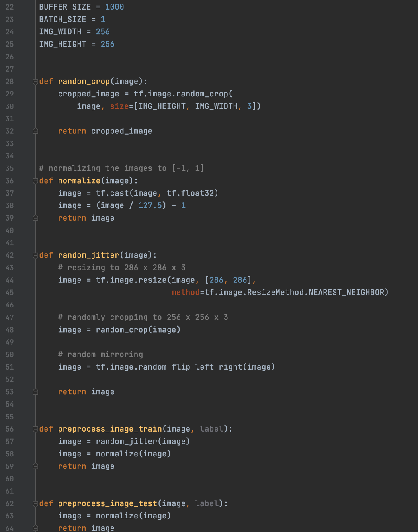This screenshot has width=418, height=532.
Task: Click NEAREST_NEIGHBOR in the resize method argument
Action: pyautogui.click(x=346, y=293)
